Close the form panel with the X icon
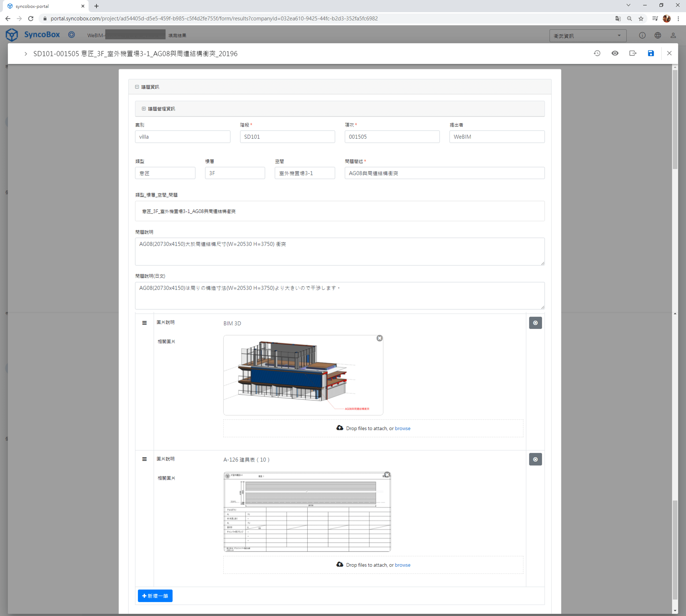The height and width of the screenshot is (616, 686). (669, 54)
